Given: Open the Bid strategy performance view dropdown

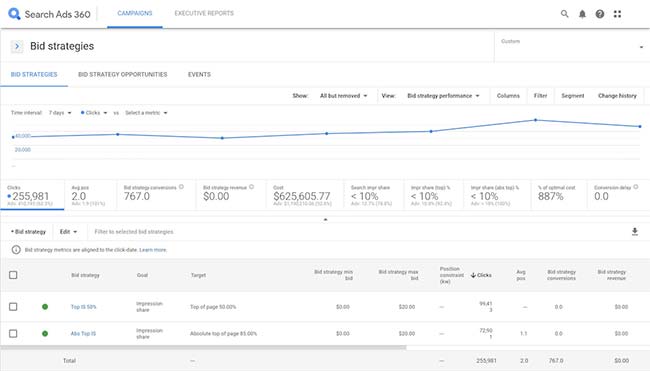Looking at the screenshot, I should point(443,96).
